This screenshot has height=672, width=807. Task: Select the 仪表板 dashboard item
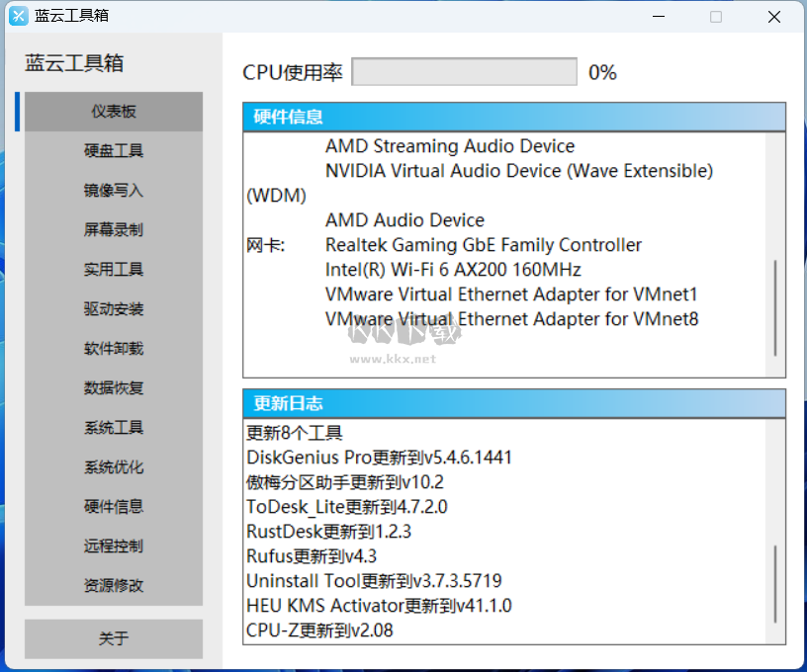[x=112, y=111]
